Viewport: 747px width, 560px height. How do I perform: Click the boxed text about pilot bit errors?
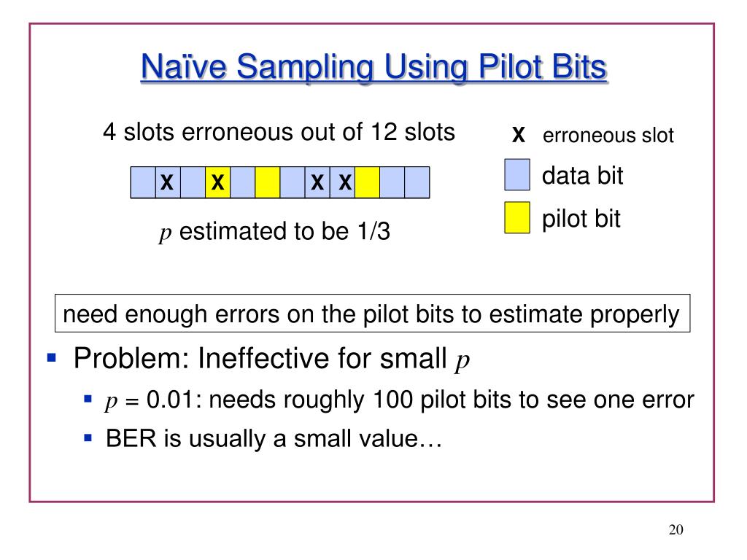click(x=372, y=314)
